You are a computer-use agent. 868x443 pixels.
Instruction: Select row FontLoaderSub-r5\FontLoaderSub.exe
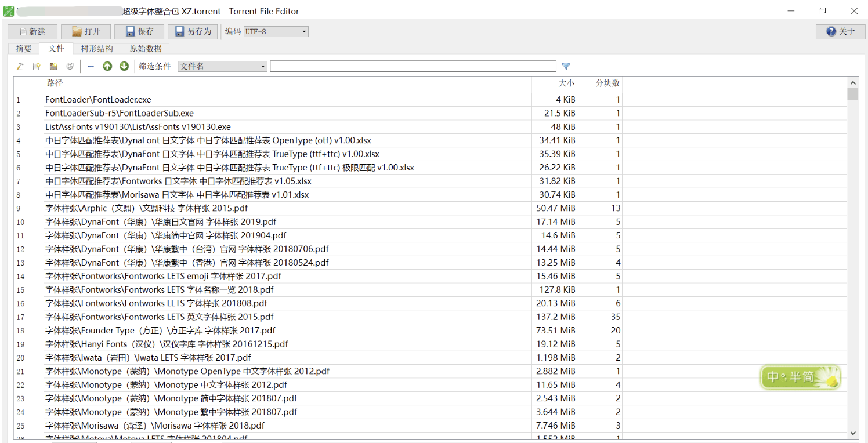431,113
